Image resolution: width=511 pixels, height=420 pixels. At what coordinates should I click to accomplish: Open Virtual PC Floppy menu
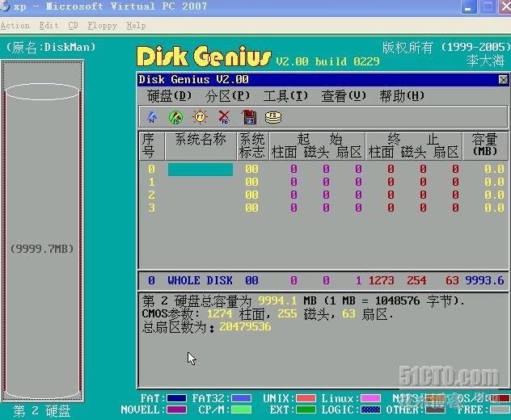pos(103,25)
